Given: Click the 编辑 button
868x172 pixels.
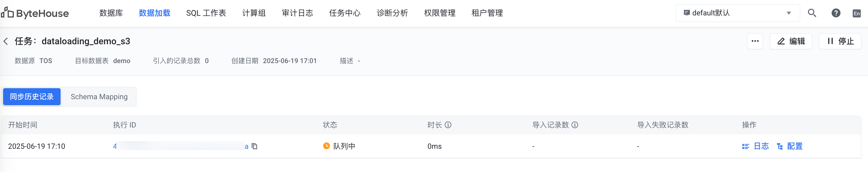Looking at the screenshot, I should (790, 41).
